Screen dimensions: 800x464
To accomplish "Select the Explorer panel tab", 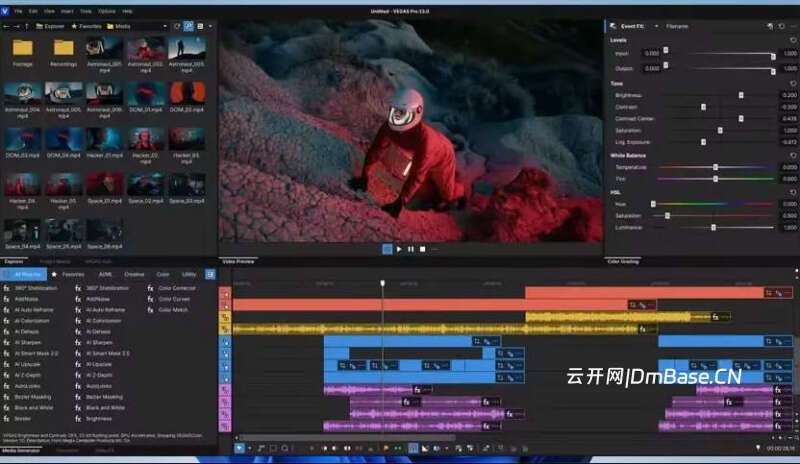I will tap(14, 261).
